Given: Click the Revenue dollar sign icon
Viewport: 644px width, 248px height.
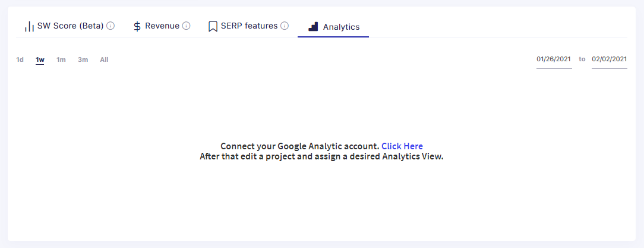Looking at the screenshot, I should coord(137,27).
